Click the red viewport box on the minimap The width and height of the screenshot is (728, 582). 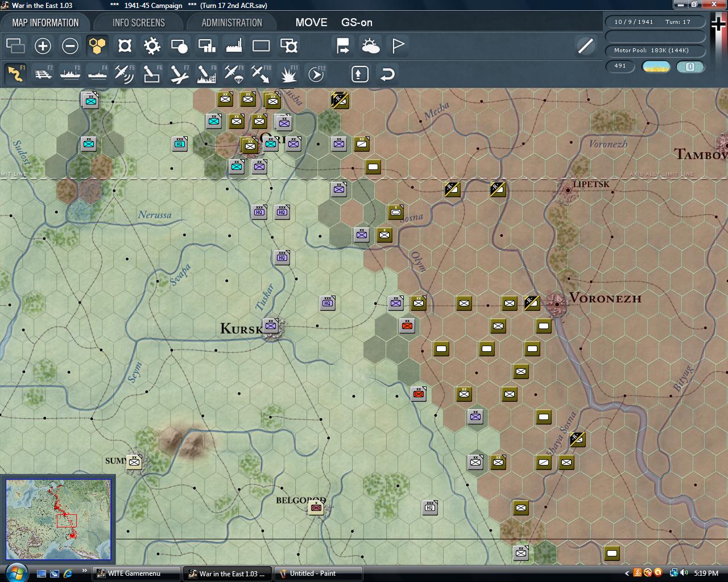[67, 521]
